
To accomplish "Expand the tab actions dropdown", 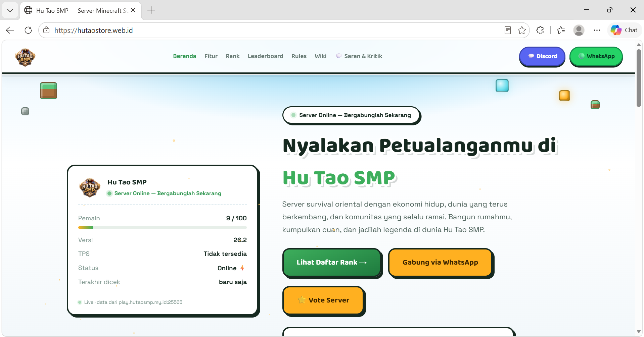I will point(10,10).
